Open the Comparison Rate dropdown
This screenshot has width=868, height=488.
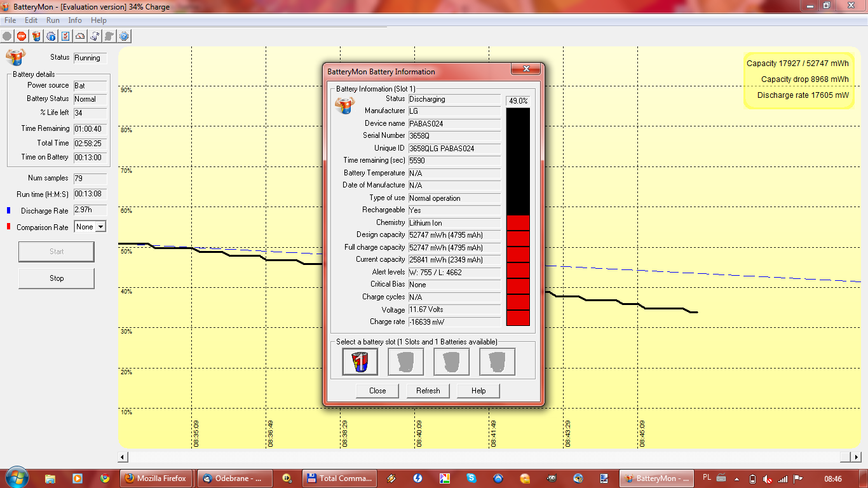[x=101, y=227]
